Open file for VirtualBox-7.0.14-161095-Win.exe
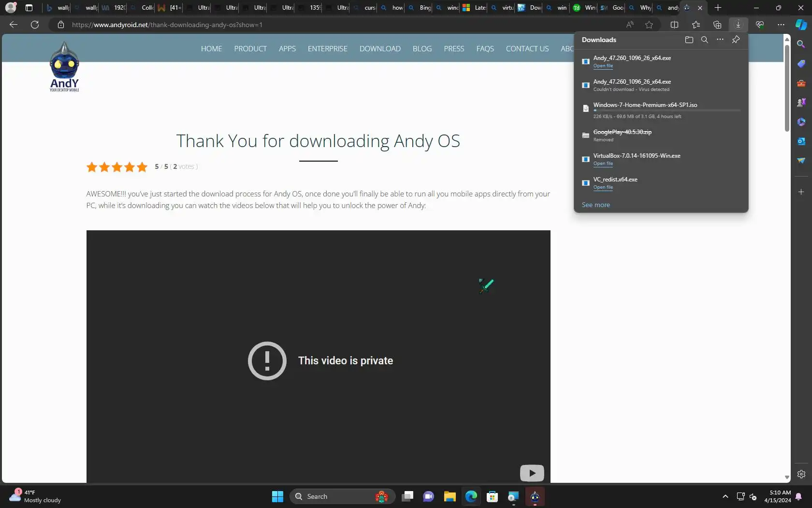 [x=603, y=164]
